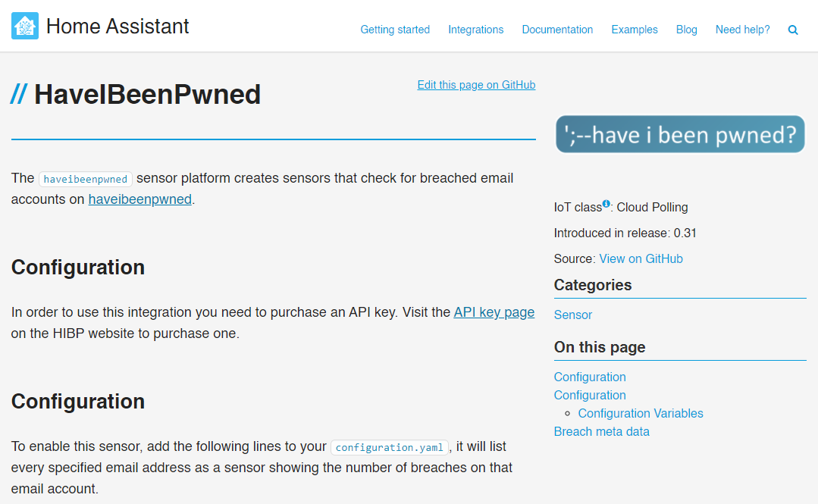Open the search magnifier icon
Image resolution: width=818 pixels, height=504 pixels.
[793, 30]
